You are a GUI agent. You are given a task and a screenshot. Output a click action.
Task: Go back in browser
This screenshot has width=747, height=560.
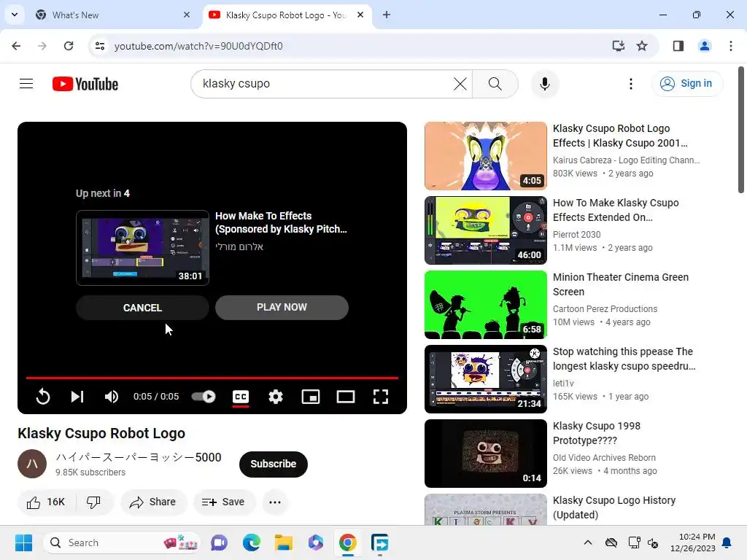(x=16, y=46)
